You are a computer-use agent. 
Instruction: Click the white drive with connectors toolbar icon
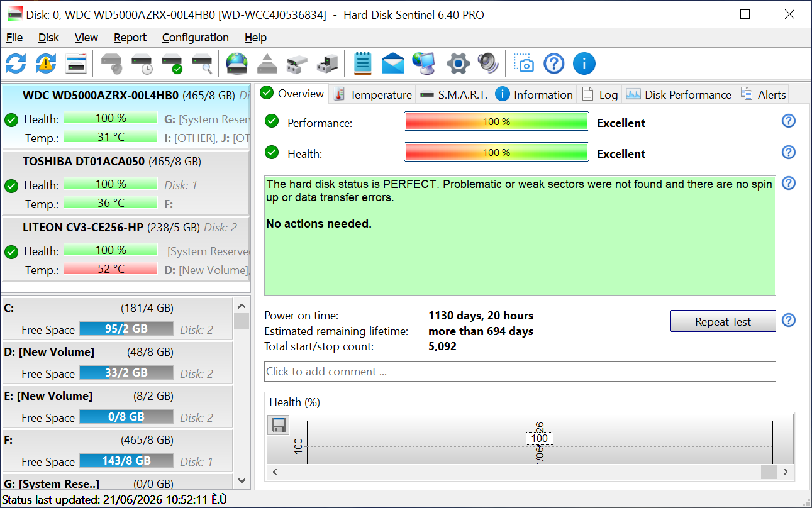click(x=297, y=63)
